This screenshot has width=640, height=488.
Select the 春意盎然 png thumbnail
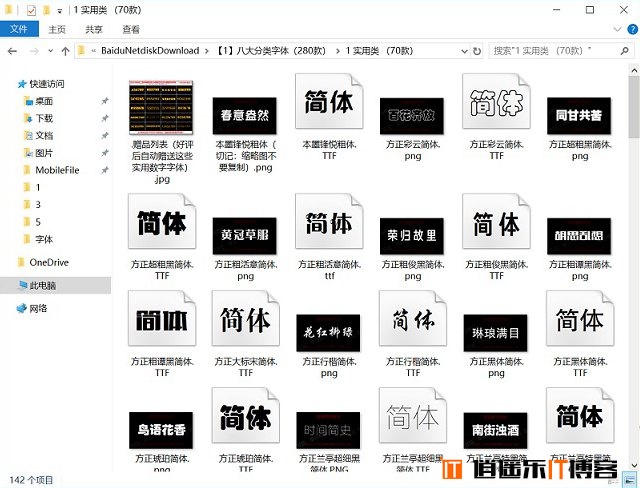(x=245, y=116)
